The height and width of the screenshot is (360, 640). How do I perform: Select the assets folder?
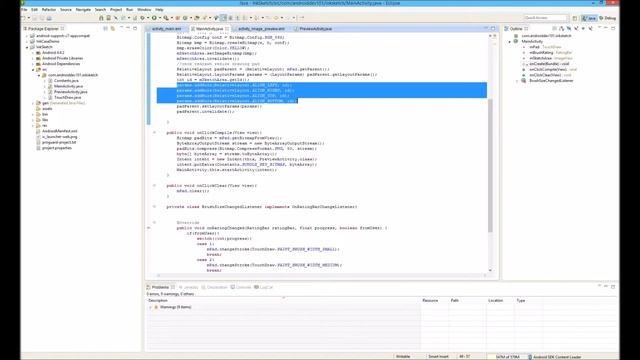point(47,109)
